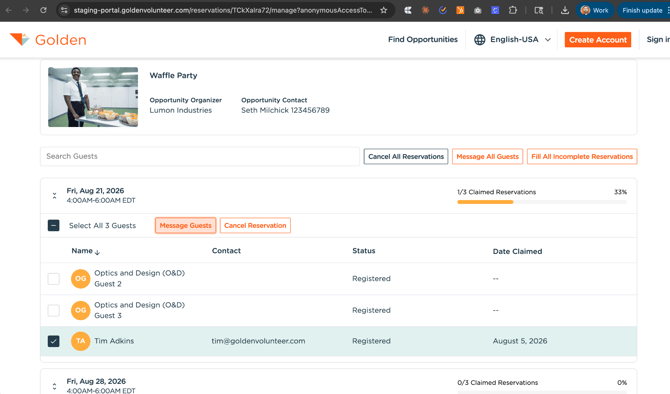The height and width of the screenshot is (394, 670).
Task: Bookmark this page with the star icon
Action: (383, 10)
